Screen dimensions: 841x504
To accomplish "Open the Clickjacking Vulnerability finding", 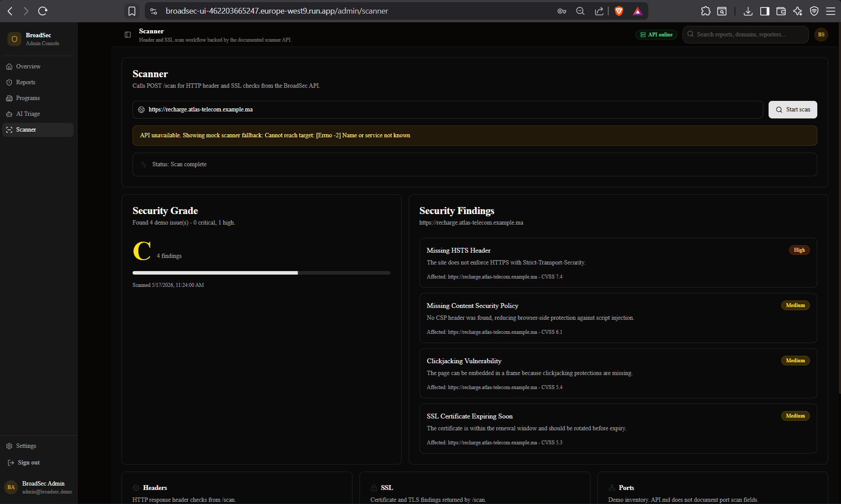I will (618, 373).
